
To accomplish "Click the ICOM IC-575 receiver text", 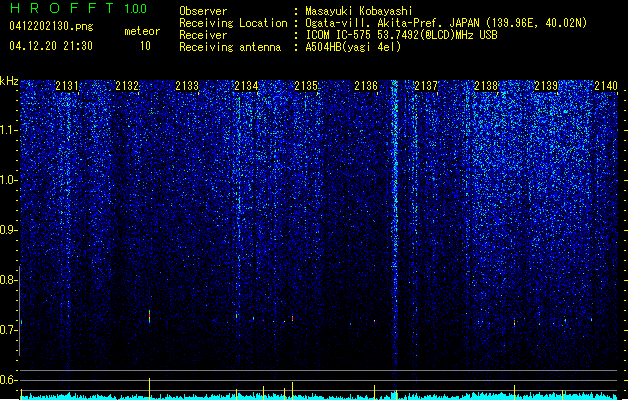I will [x=401, y=35].
